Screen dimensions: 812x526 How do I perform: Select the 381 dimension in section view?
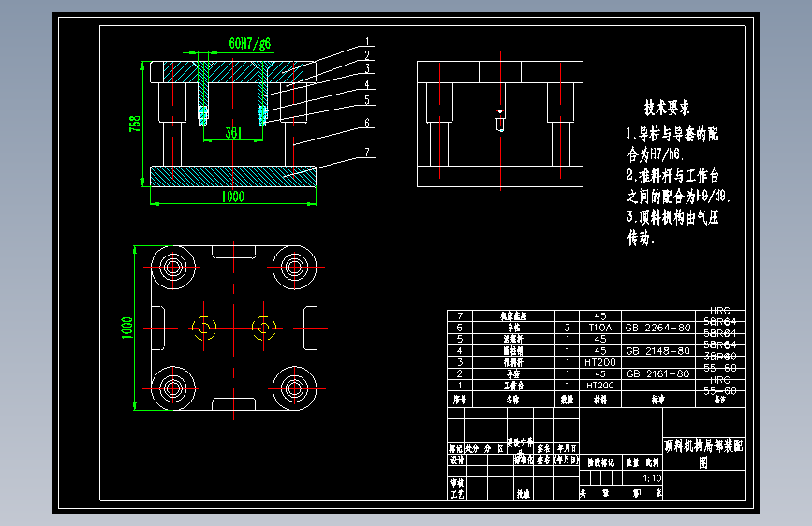[x=233, y=133]
